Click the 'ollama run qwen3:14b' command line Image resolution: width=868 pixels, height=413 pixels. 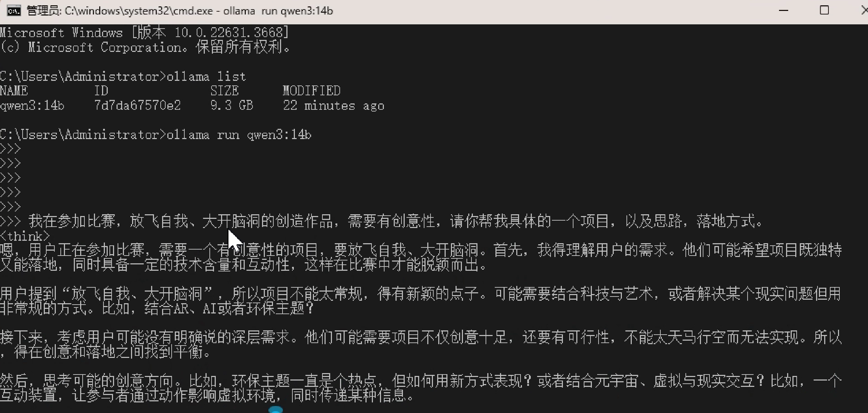(x=156, y=134)
